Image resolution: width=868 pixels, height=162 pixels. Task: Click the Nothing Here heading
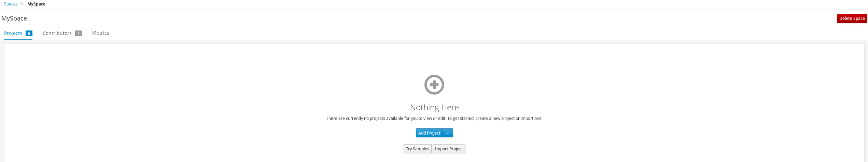(x=434, y=108)
